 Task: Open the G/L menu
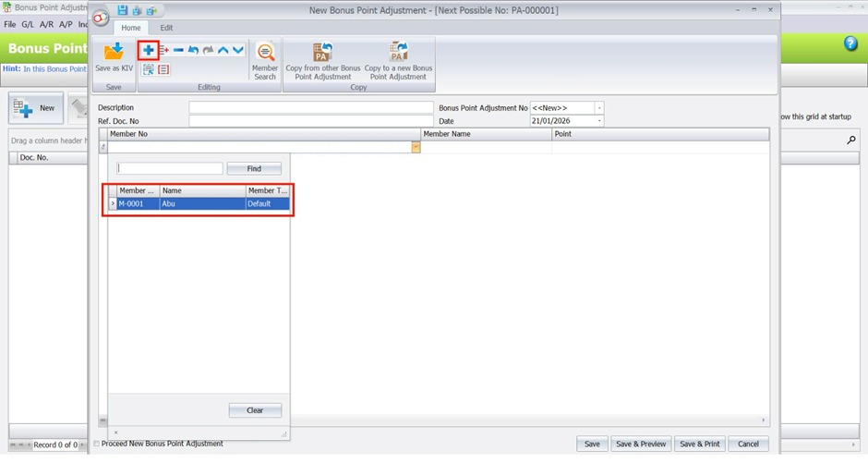tap(30, 24)
